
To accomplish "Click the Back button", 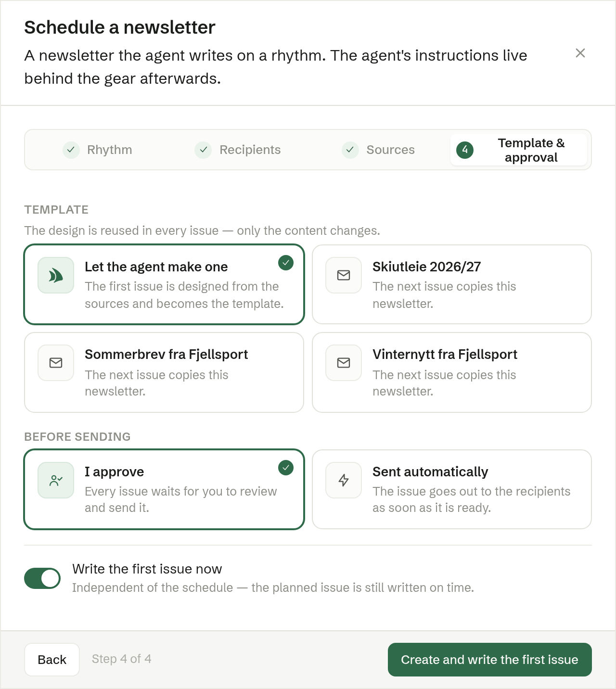I will click(x=52, y=660).
